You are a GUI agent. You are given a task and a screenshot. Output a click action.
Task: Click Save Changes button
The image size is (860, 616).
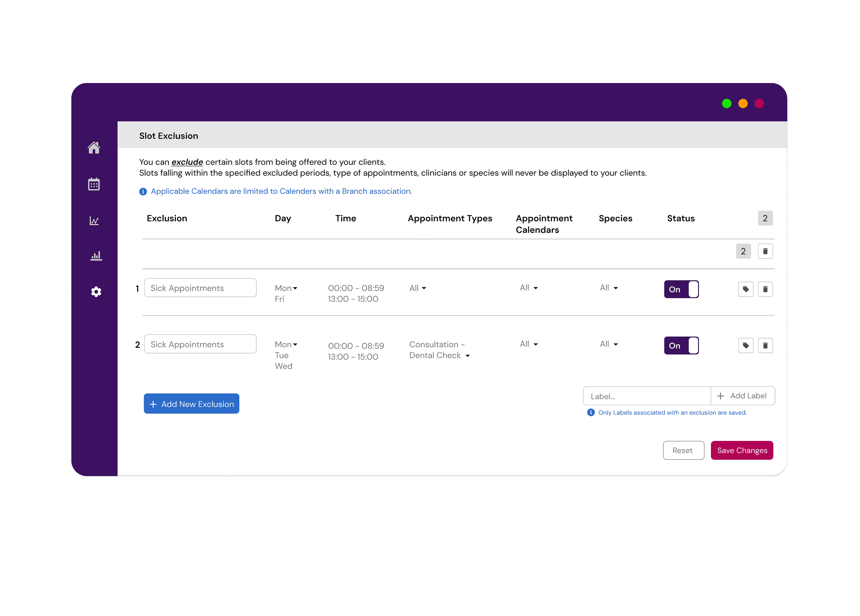tap(741, 450)
